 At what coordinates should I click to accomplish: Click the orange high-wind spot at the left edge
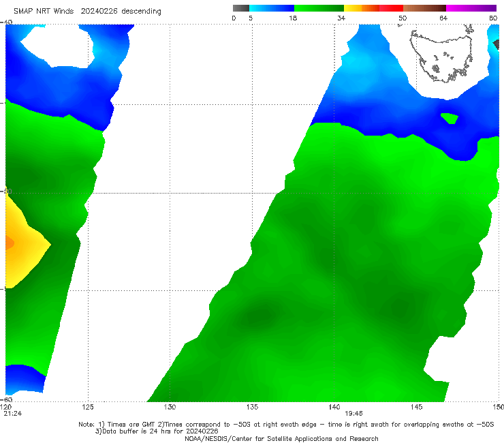[x=9, y=243]
